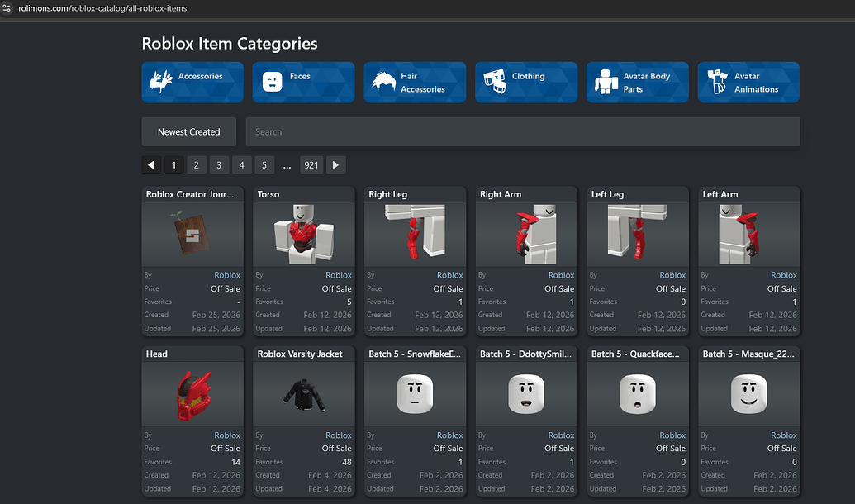The image size is (855, 504).
Task: Open the Torso item thumbnail
Action: pos(304,235)
